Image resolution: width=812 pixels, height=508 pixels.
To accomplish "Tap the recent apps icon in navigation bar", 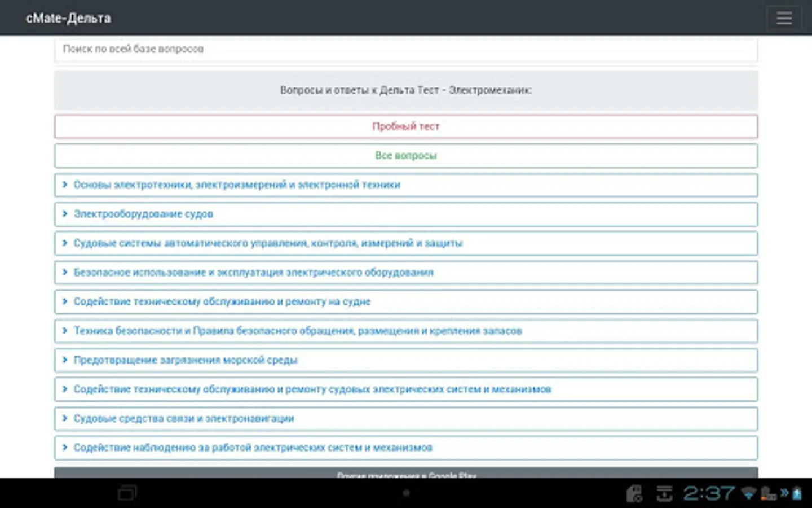I will coord(127,493).
